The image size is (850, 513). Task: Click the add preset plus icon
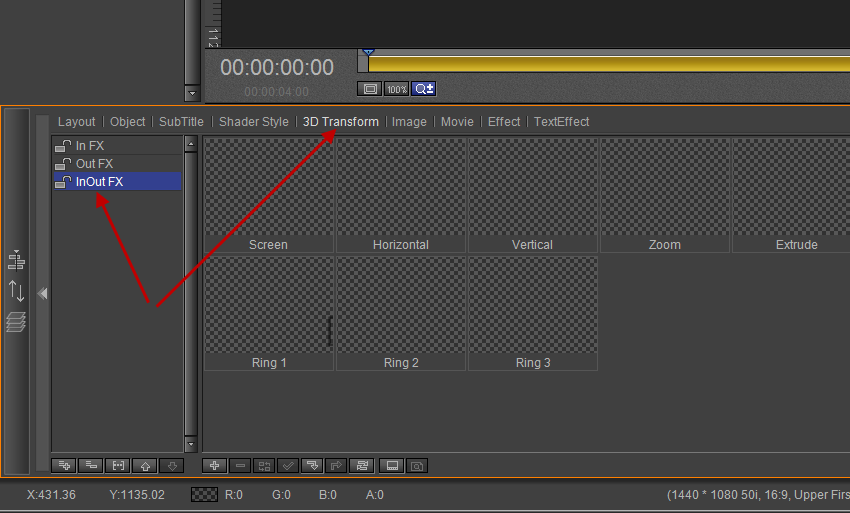pos(214,466)
